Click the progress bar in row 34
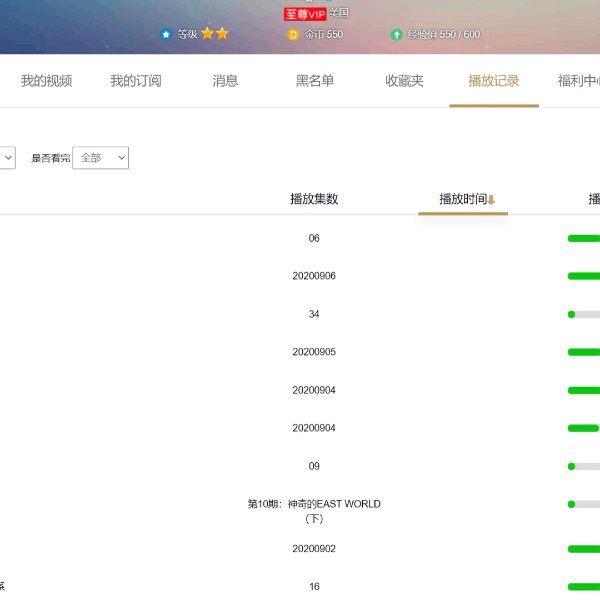 [584, 315]
